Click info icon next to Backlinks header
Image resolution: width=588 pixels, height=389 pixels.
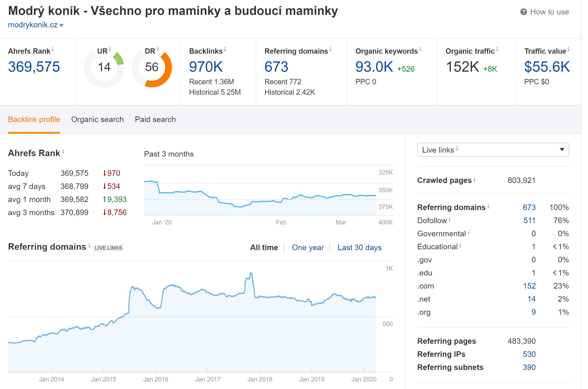click(x=225, y=49)
